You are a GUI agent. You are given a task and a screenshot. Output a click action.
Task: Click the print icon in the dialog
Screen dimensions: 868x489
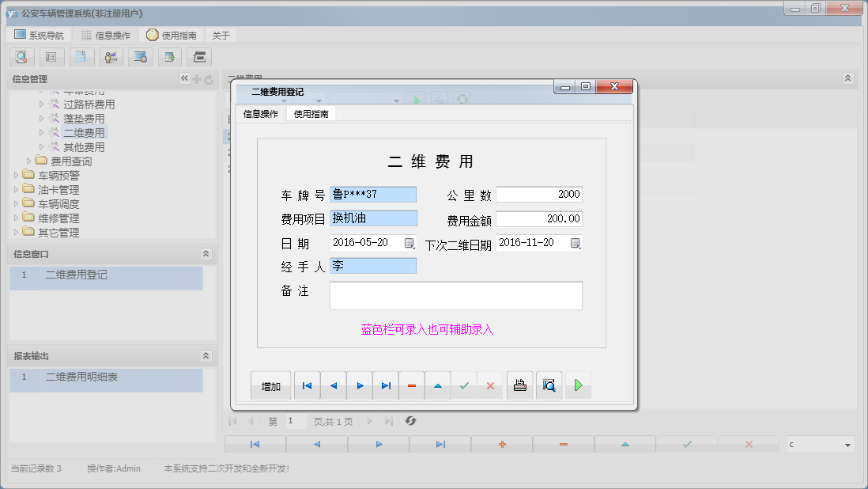519,385
